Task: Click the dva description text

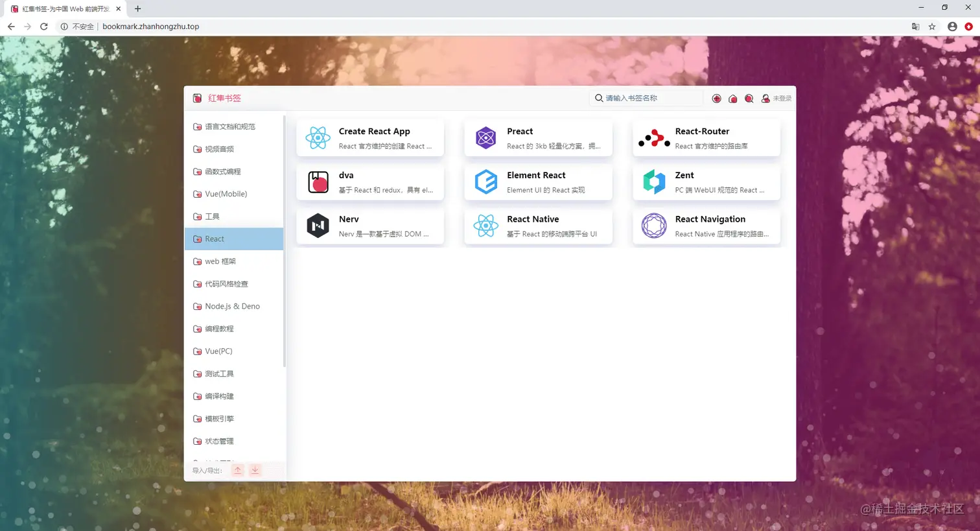Action: (386, 190)
